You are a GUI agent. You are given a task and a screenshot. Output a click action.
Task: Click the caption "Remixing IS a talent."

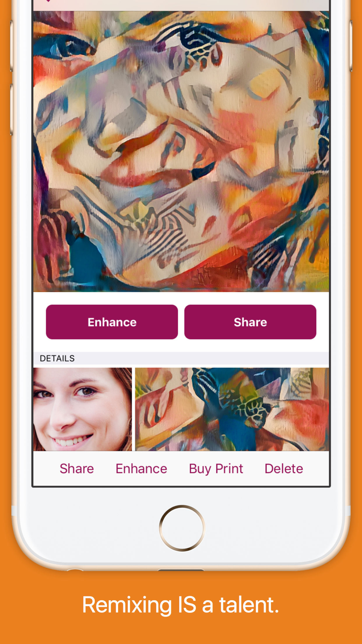[181, 605]
